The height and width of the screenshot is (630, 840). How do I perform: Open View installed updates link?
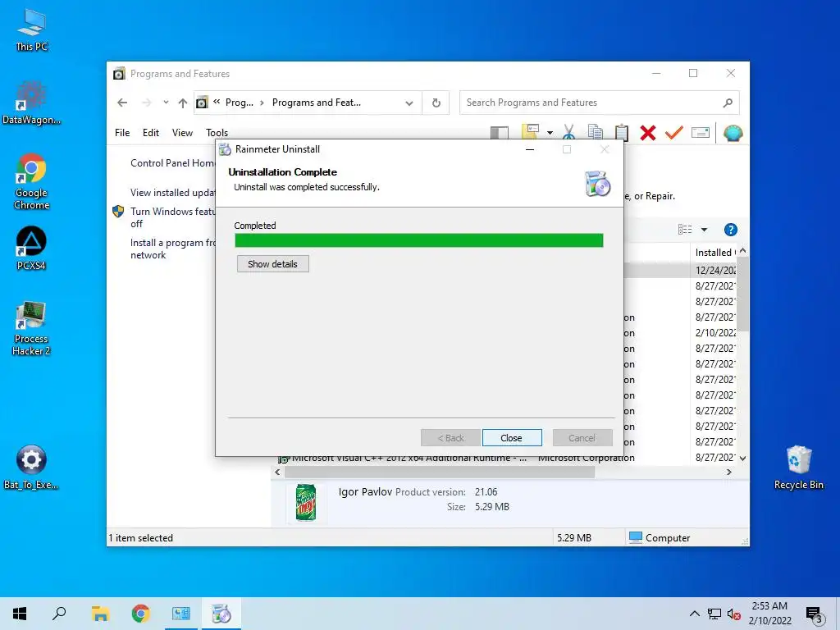pyautogui.click(x=172, y=192)
